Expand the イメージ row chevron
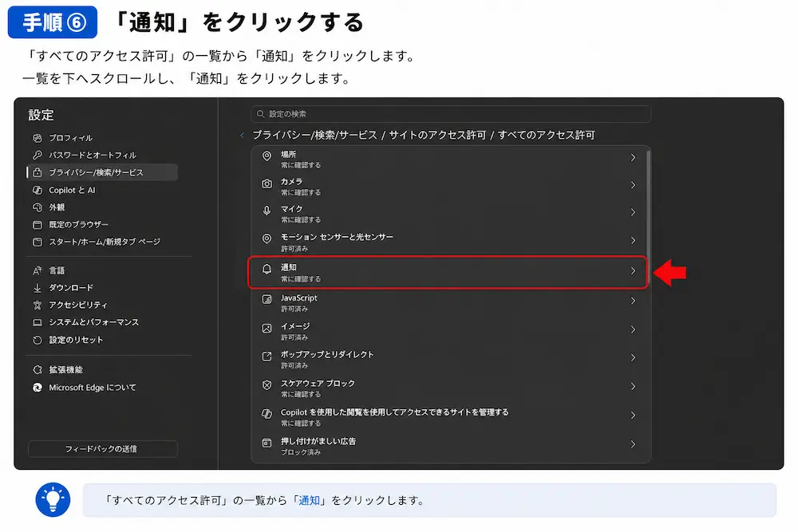The image size is (798, 532). pos(633,329)
